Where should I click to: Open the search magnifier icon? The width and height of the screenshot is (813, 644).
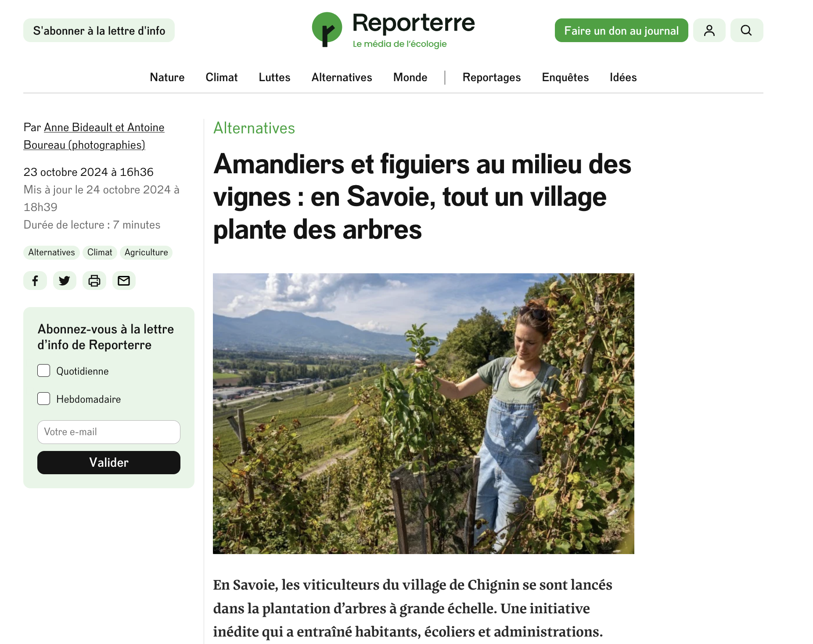747,30
